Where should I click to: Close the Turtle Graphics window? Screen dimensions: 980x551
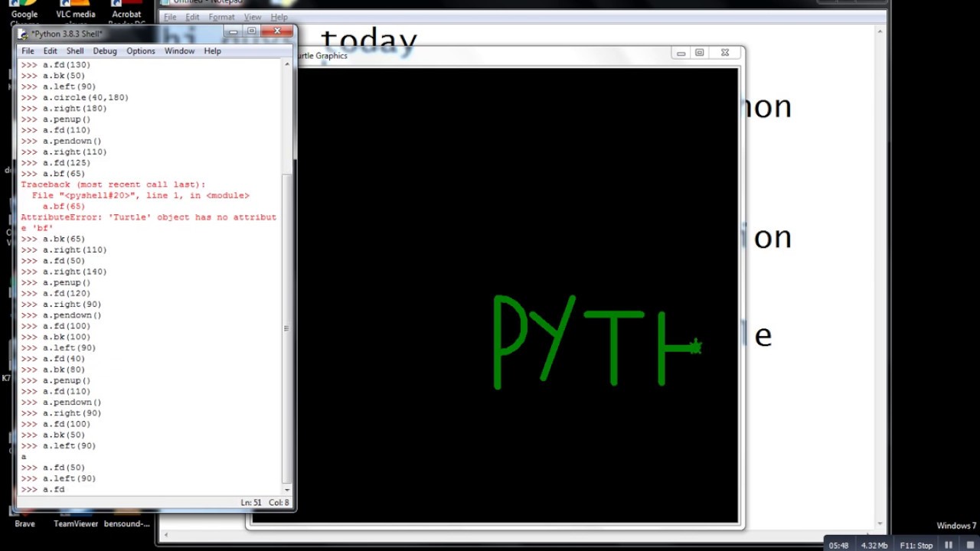725,53
